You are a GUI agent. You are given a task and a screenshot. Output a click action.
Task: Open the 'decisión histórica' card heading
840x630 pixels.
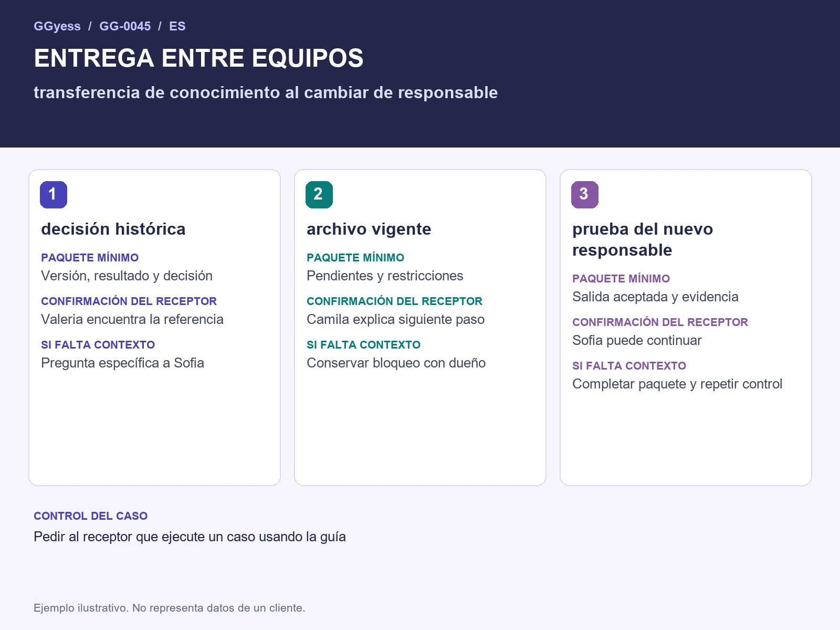113,229
